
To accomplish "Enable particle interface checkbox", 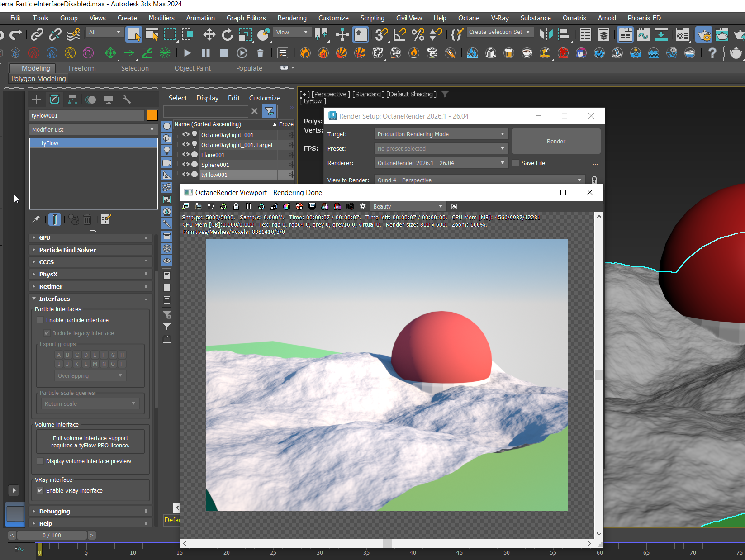I will coord(40,320).
